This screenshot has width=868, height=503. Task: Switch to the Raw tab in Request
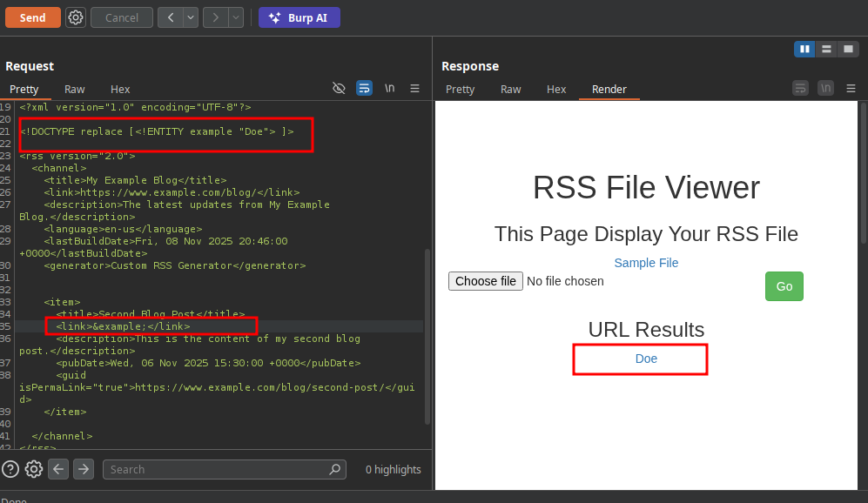(75, 89)
